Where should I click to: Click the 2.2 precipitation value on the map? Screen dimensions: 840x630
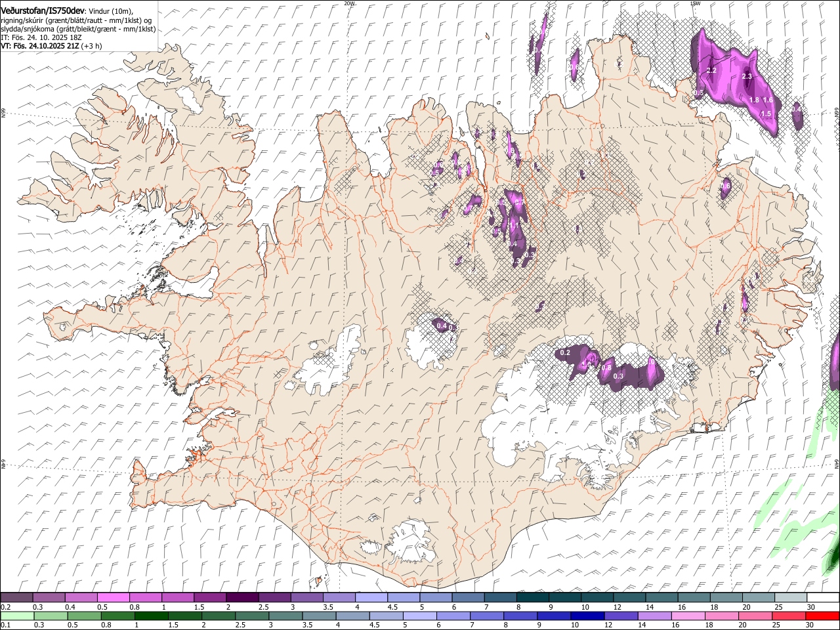711,70
